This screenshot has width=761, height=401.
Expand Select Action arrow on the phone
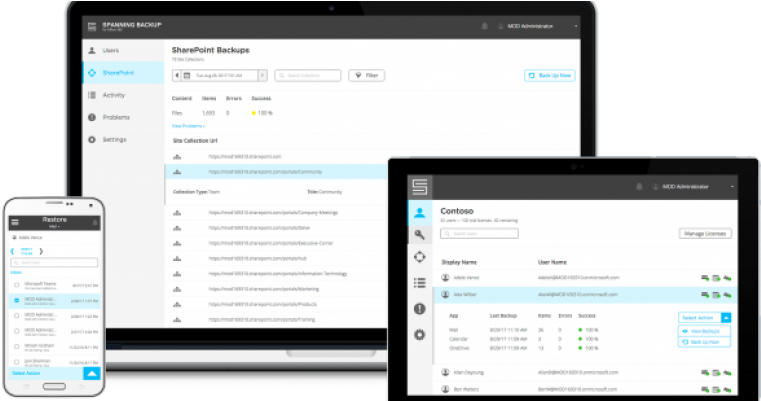click(x=92, y=373)
